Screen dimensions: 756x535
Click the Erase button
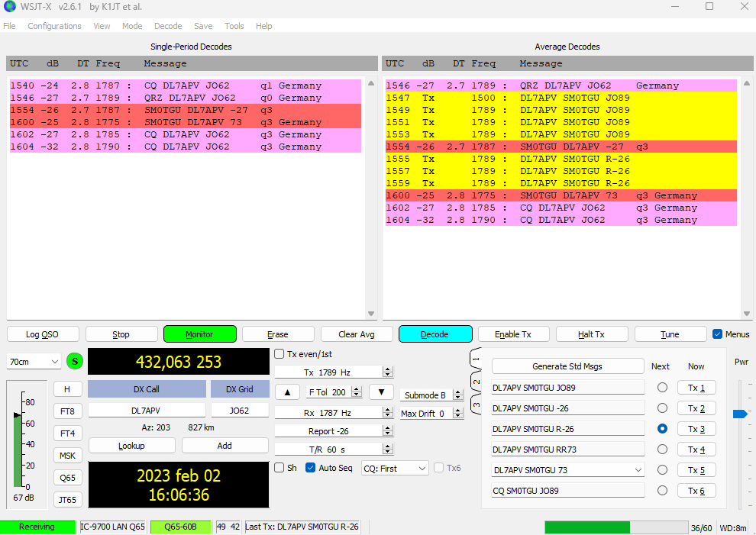pos(278,334)
